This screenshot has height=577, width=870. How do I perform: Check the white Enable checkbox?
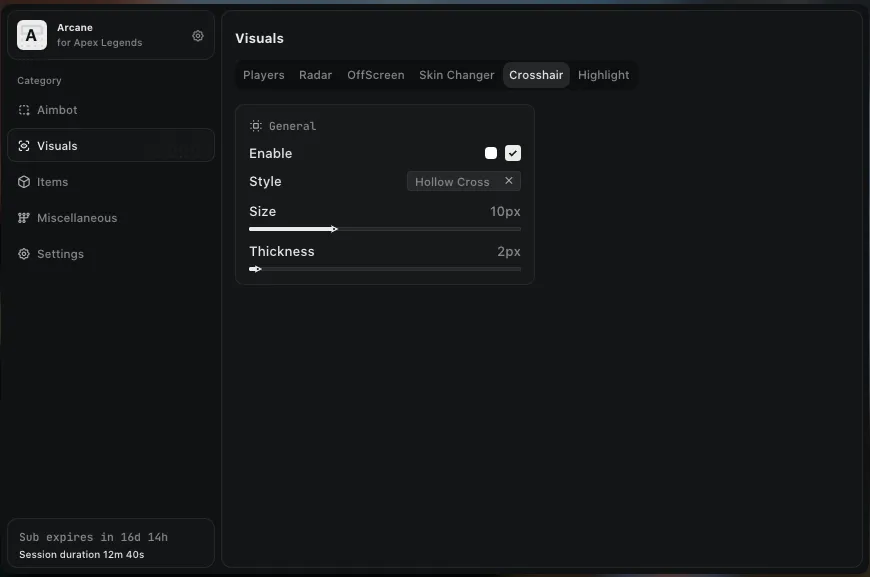tap(491, 153)
